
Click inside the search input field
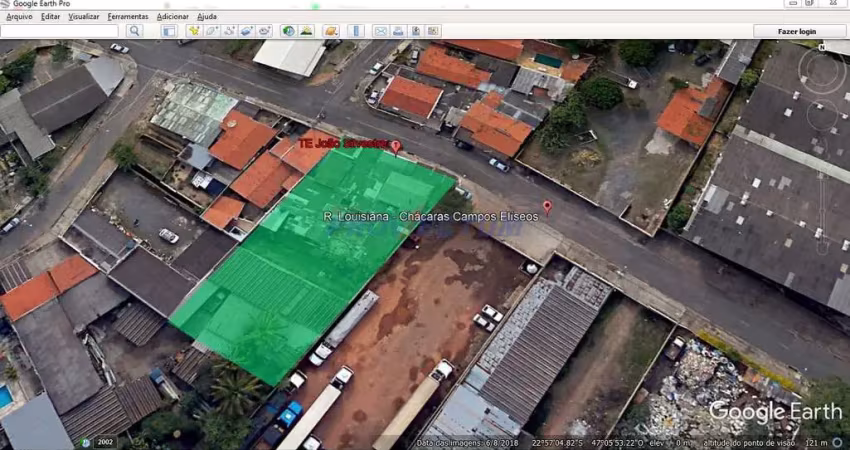click(x=60, y=31)
